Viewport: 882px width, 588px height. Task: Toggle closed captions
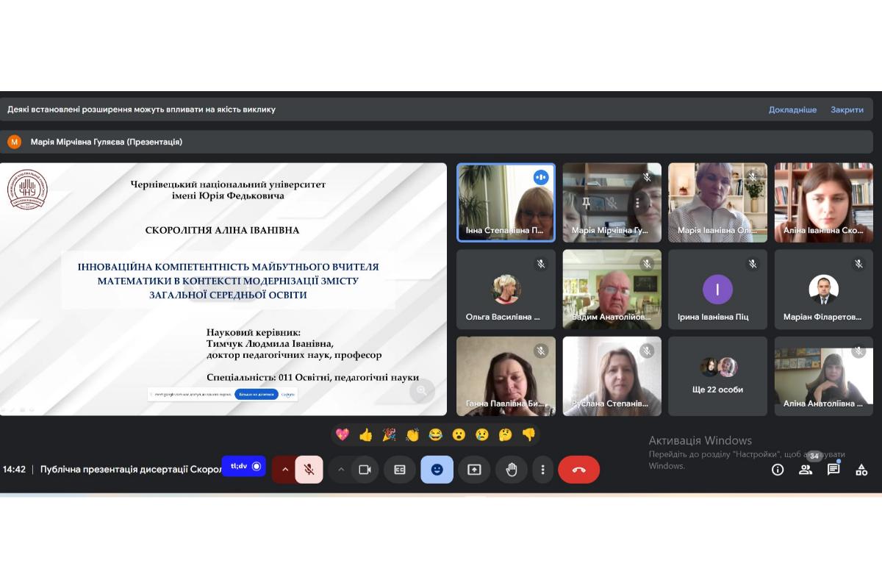(400, 470)
